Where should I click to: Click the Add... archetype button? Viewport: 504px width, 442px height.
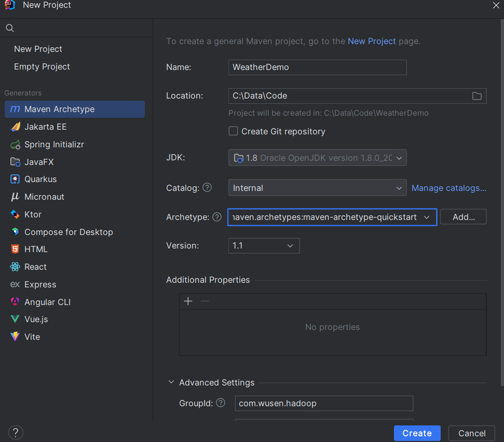463,217
